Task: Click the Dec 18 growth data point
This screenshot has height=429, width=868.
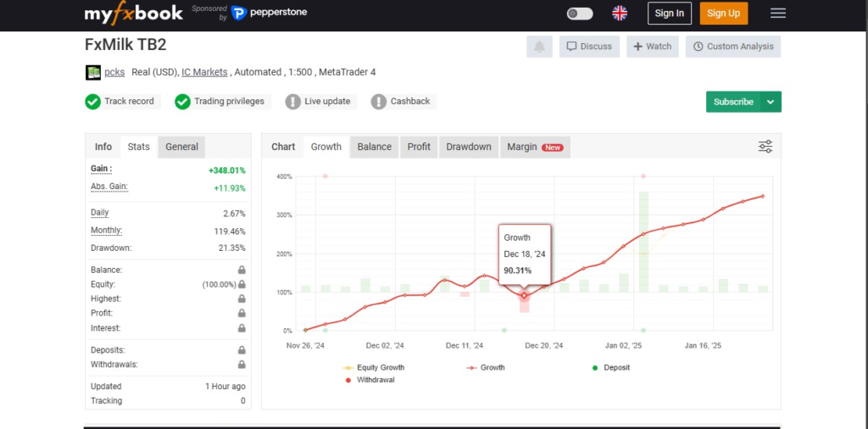Action: pyautogui.click(x=524, y=295)
